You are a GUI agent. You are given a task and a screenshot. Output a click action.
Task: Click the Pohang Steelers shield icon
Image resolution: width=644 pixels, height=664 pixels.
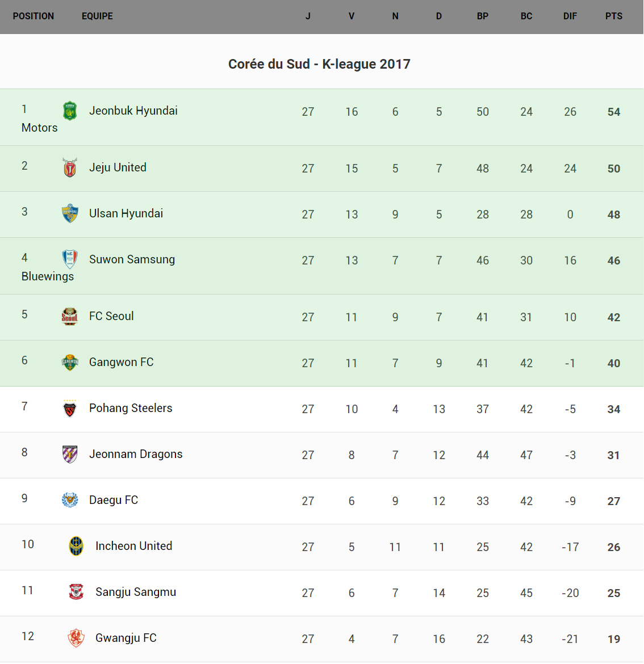[x=70, y=409]
